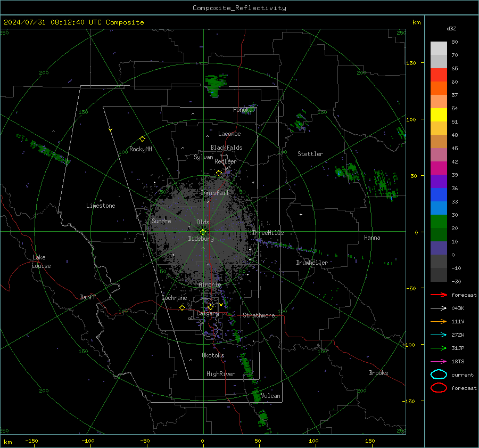Click the yellow diamond marker near Cochrane
This screenshot has height=448, width=479.
[182, 307]
